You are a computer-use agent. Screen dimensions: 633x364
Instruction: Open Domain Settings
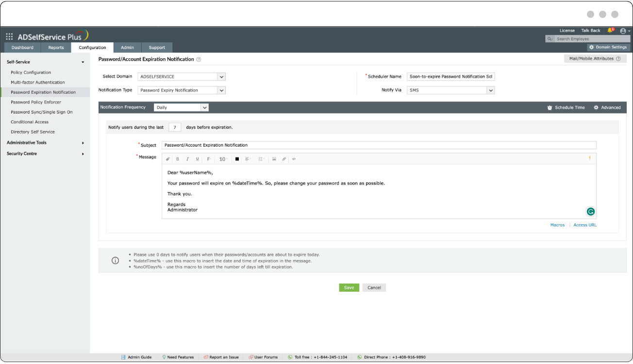click(x=608, y=48)
